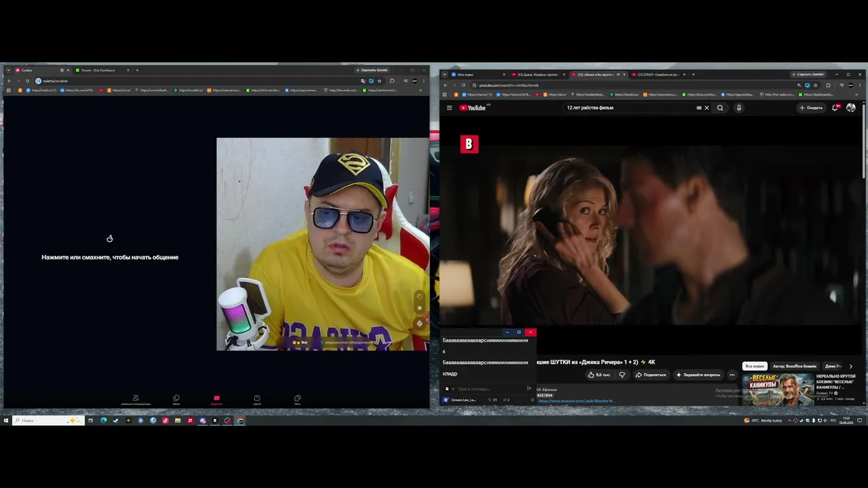Viewport: 868px width, 488px height.
Task: Open Chrome menu in left window
Action: point(425,81)
